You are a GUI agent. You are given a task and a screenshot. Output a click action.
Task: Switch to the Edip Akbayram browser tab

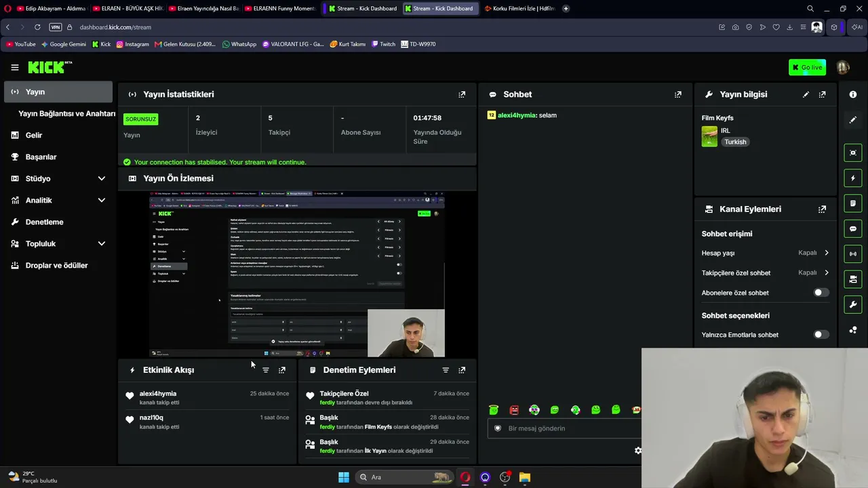[x=51, y=9]
